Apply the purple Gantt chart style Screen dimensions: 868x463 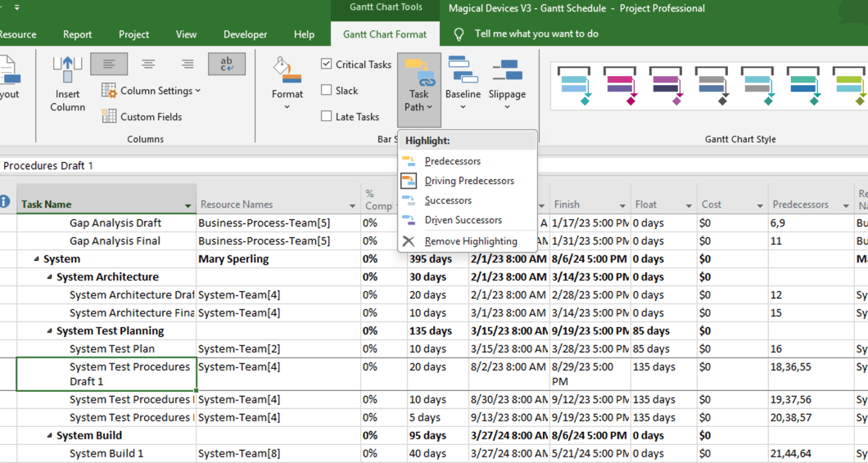[x=666, y=86]
